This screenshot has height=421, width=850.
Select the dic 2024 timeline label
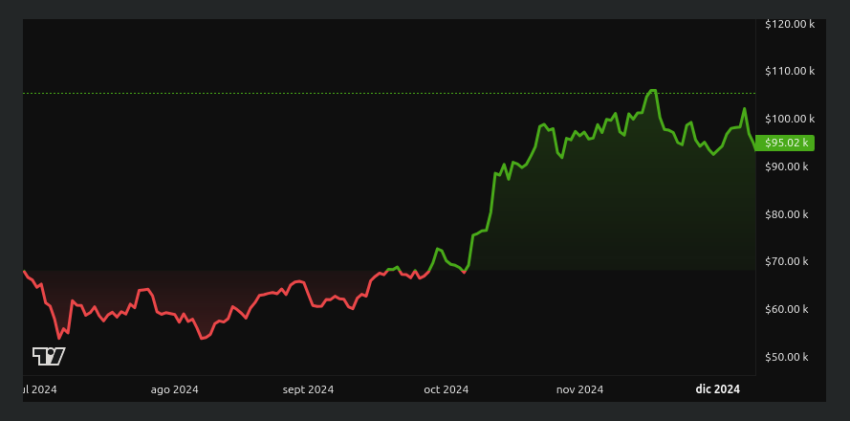(718, 390)
